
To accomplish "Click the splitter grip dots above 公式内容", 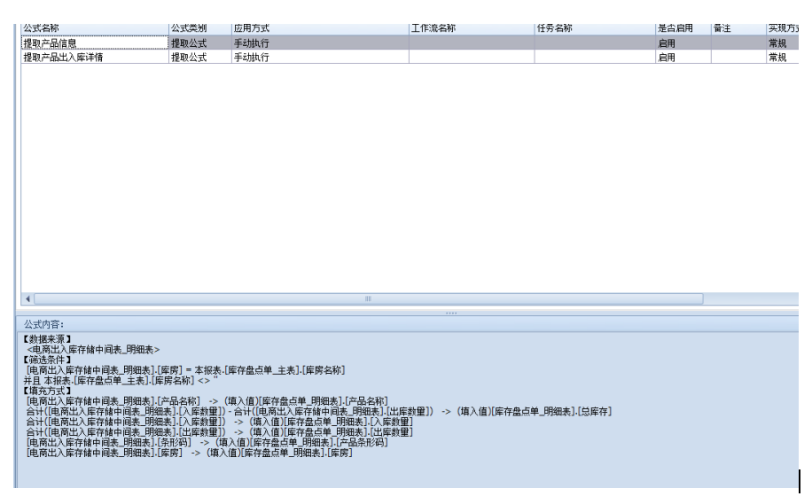I will click(x=451, y=312).
